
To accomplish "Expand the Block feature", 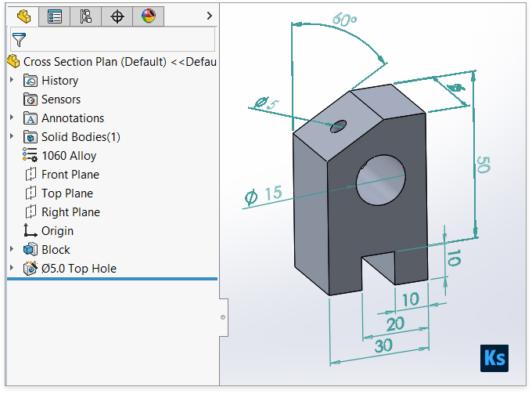I will tap(12, 250).
